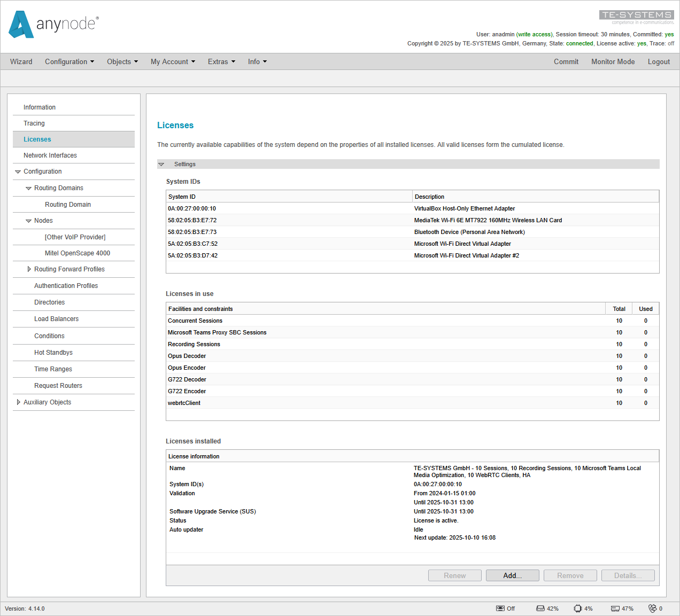Collapse the Settings section
The width and height of the screenshot is (680, 616).
coord(161,164)
